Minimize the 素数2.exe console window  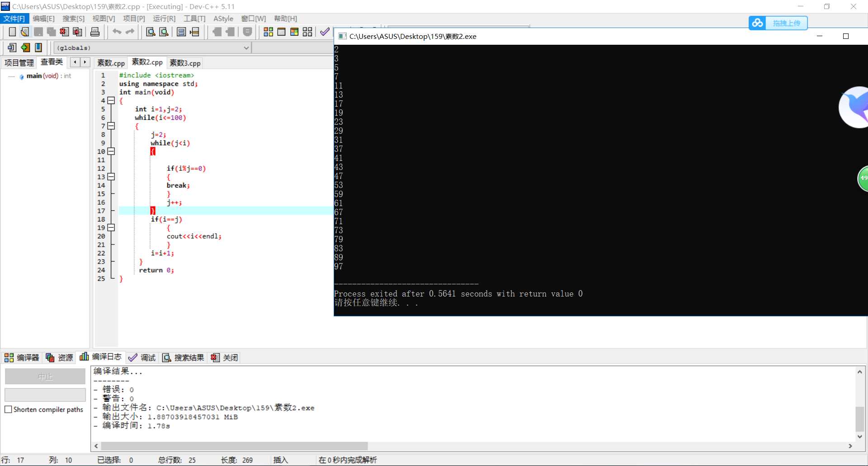819,36
